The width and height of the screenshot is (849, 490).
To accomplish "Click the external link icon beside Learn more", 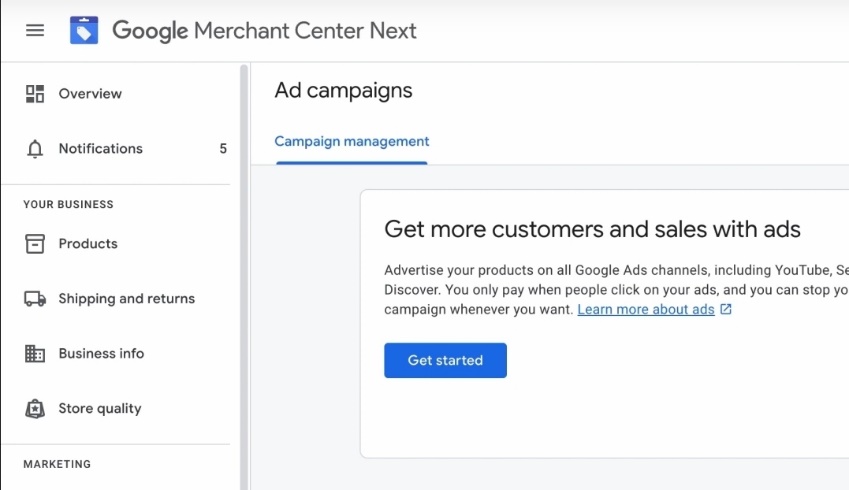I will pyautogui.click(x=726, y=310).
